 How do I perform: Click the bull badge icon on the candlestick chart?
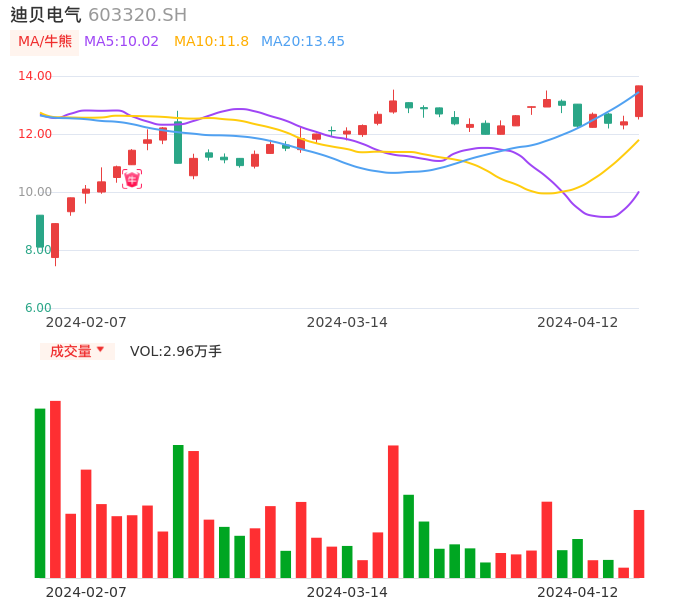click(x=132, y=179)
